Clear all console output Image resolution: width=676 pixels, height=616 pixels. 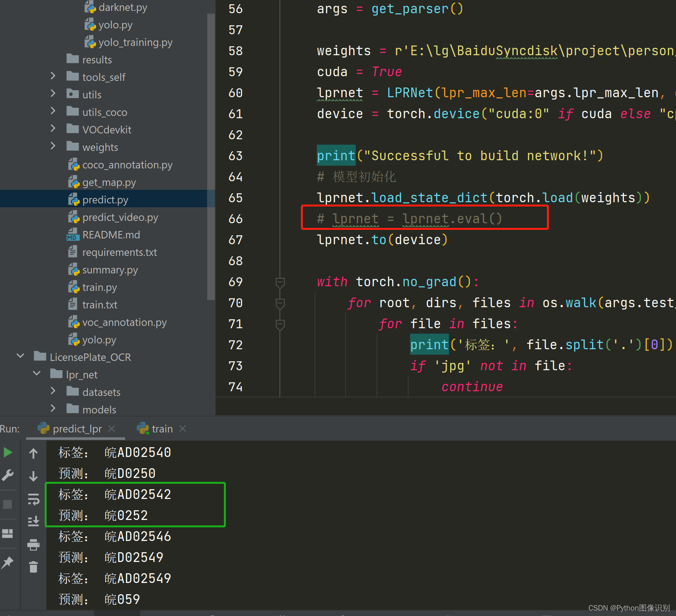tap(33, 567)
